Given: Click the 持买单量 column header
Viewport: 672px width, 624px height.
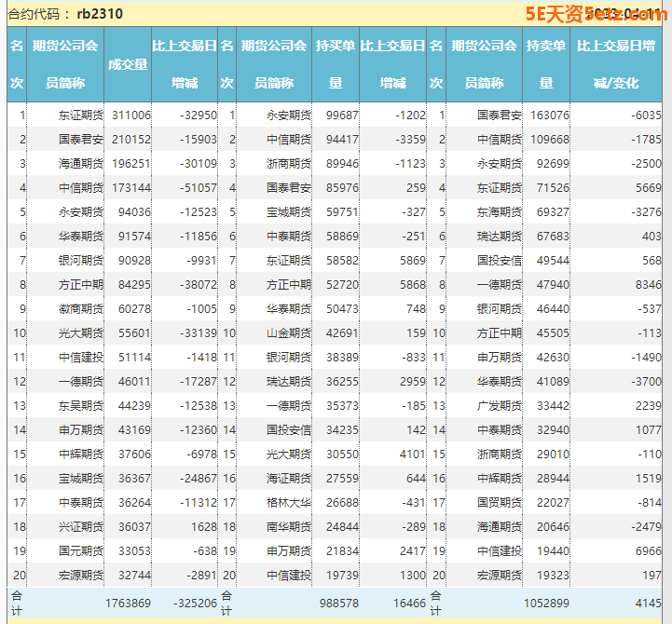Looking at the screenshot, I should [x=336, y=64].
